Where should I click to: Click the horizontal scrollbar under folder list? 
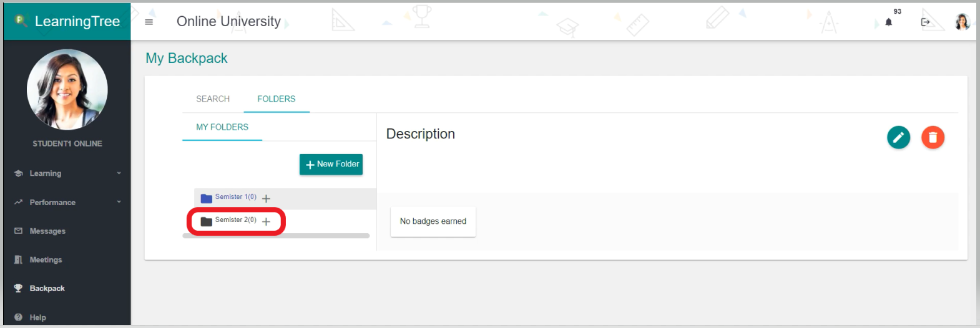(x=276, y=236)
